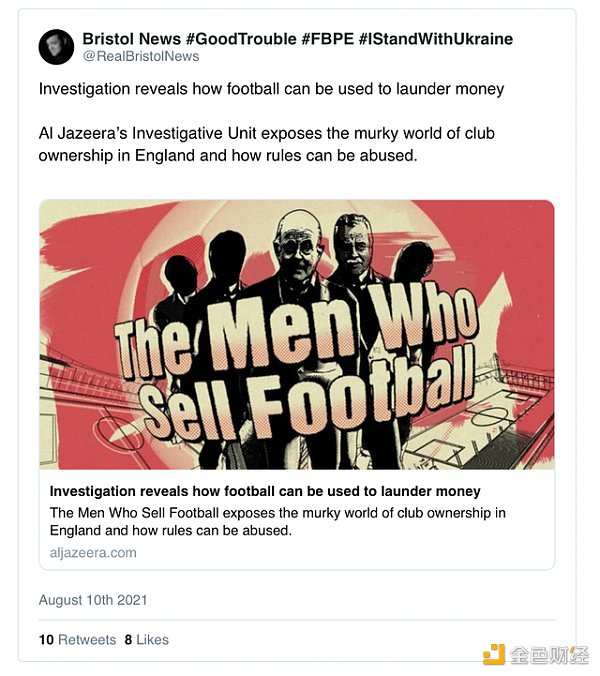Click the tweet's first line about laundering money
The image size is (600, 676).
point(271,89)
